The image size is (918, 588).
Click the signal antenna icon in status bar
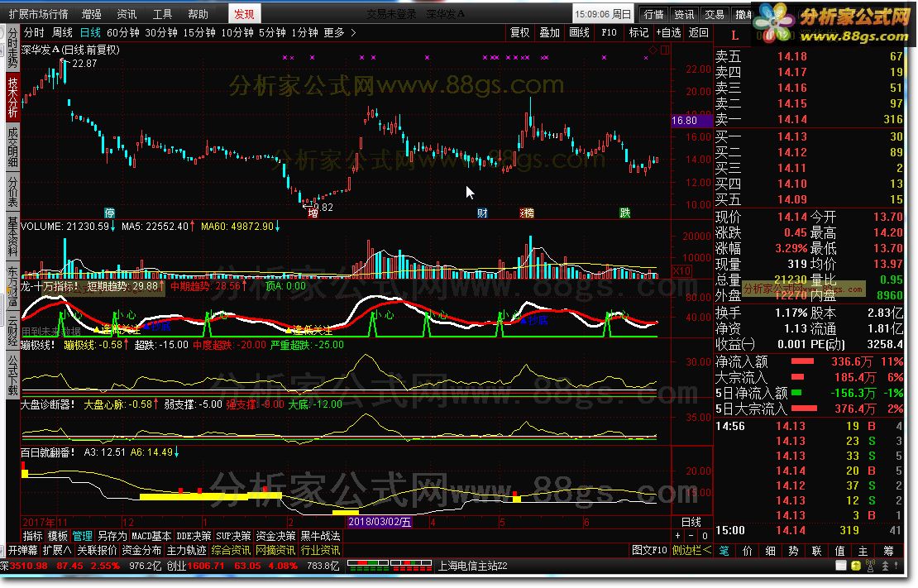click(x=870, y=566)
